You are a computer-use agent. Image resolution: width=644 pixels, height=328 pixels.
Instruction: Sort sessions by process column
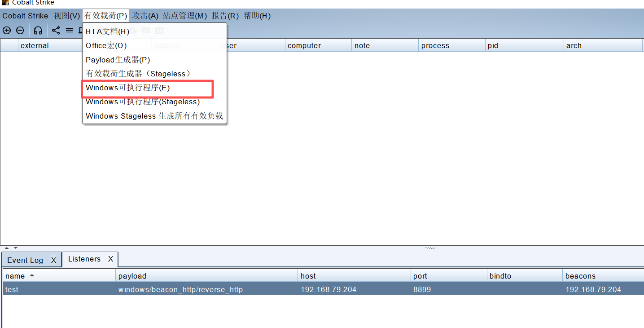(452, 45)
